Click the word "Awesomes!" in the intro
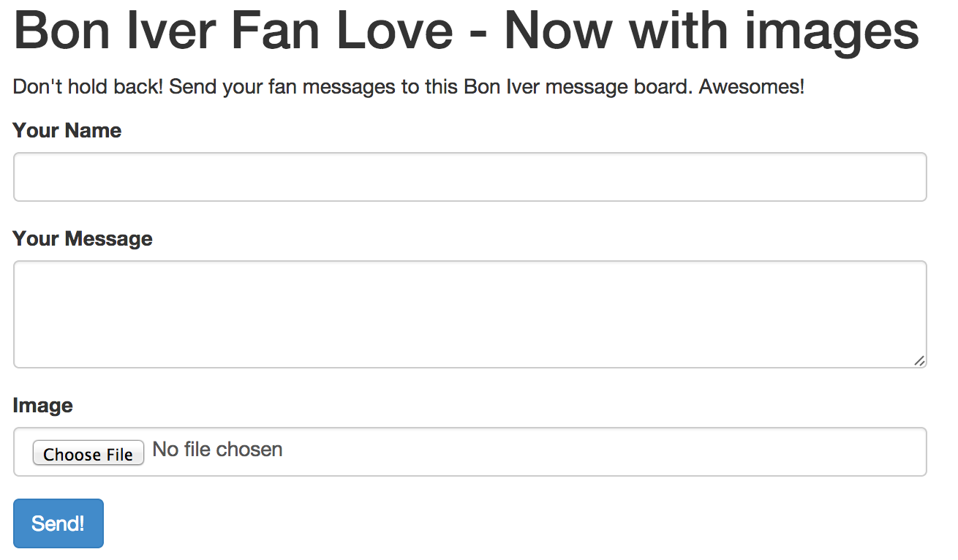This screenshot has width=958, height=560. click(752, 88)
